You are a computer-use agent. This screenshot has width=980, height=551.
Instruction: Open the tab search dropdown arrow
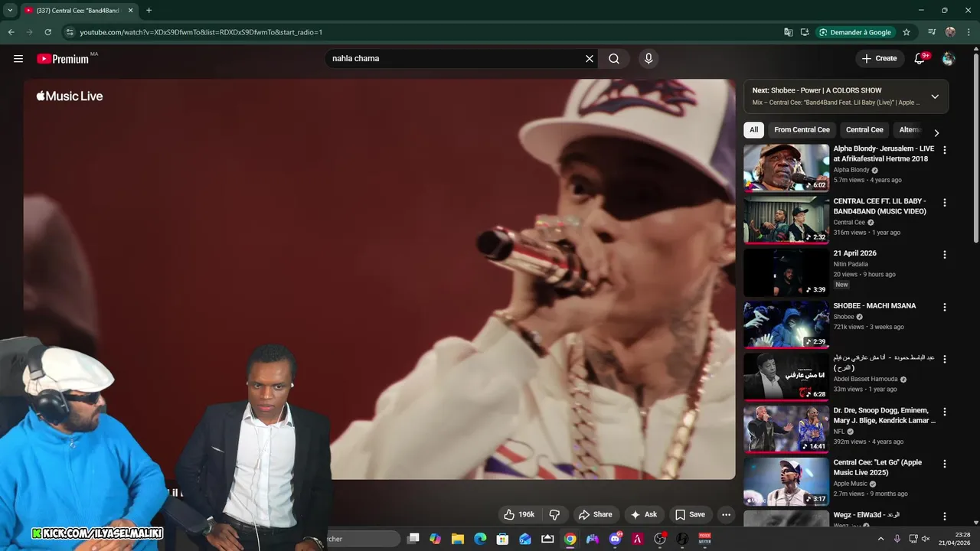(x=10, y=11)
